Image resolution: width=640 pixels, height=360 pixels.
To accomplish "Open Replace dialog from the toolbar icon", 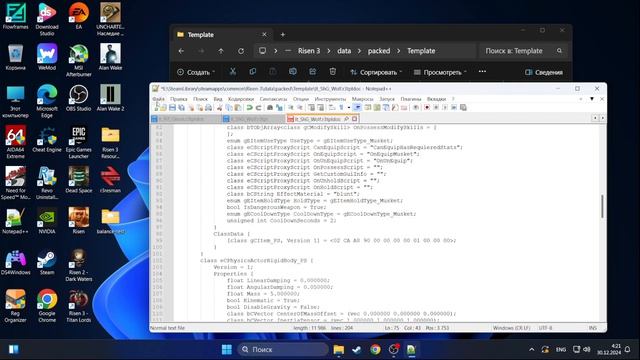I will [279, 107].
